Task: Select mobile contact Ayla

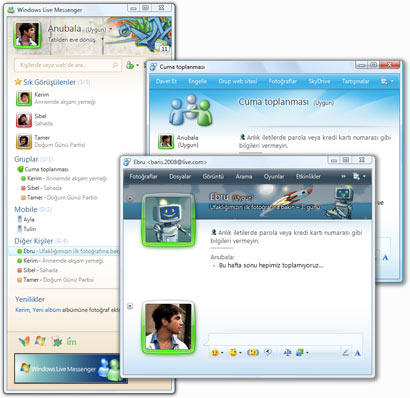Action: pyautogui.click(x=26, y=219)
